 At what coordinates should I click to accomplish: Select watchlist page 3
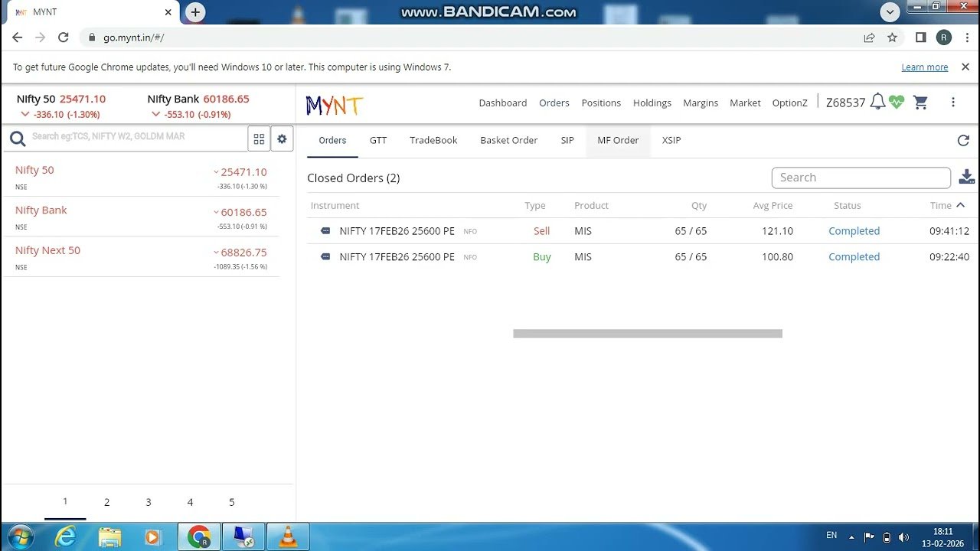coord(149,502)
